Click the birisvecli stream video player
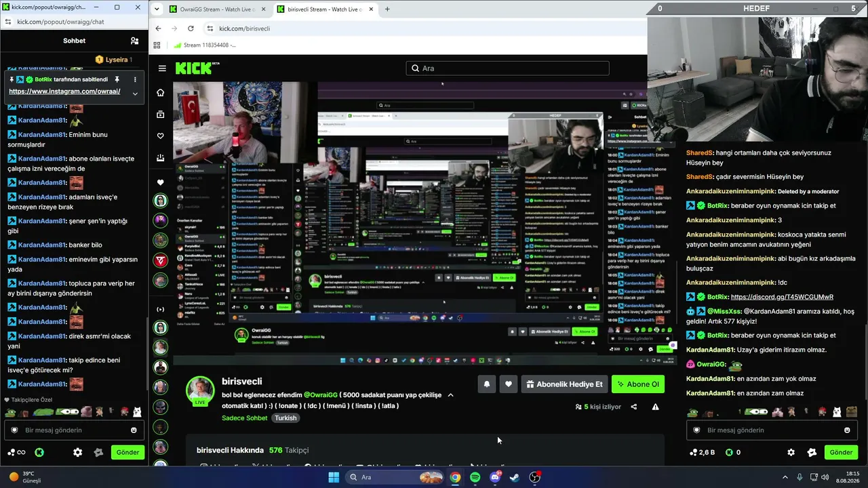 [x=425, y=224]
